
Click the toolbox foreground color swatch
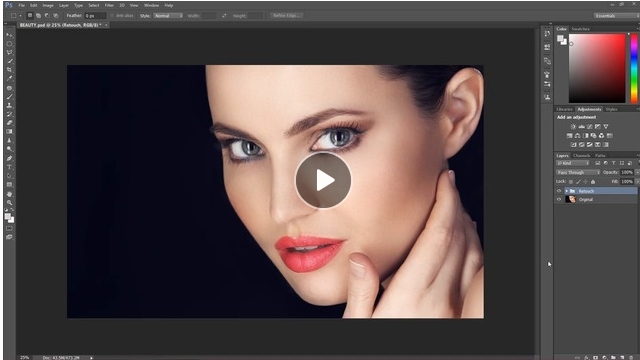pyautogui.click(x=7, y=216)
